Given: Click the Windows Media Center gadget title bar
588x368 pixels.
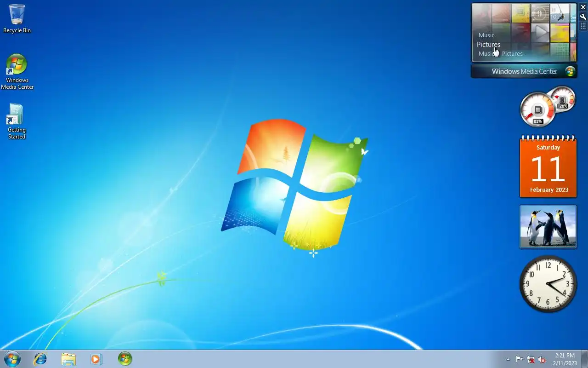Looking at the screenshot, I should [x=524, y=71].
